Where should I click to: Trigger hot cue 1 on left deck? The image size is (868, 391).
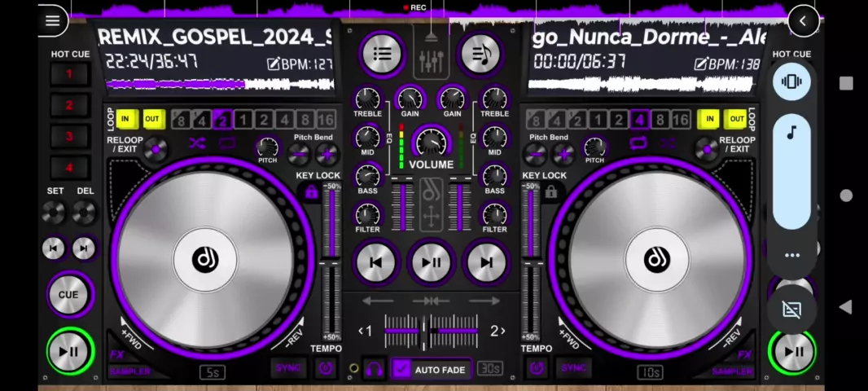(69, 74)
